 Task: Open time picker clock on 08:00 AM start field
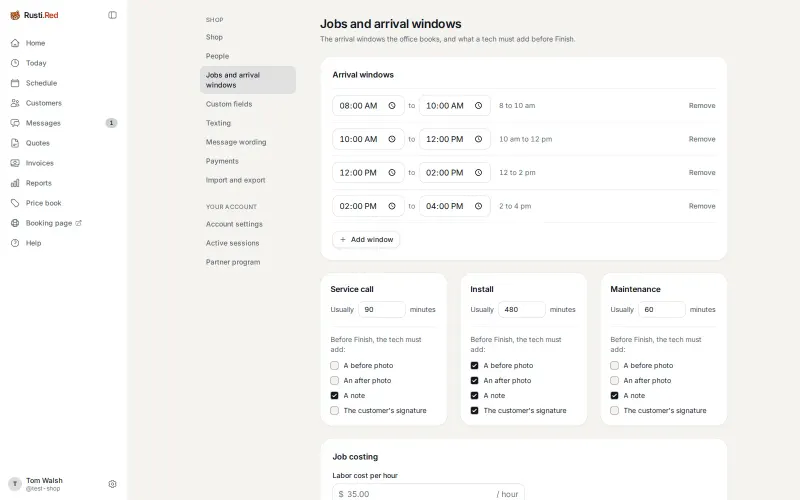click(392, 106)
